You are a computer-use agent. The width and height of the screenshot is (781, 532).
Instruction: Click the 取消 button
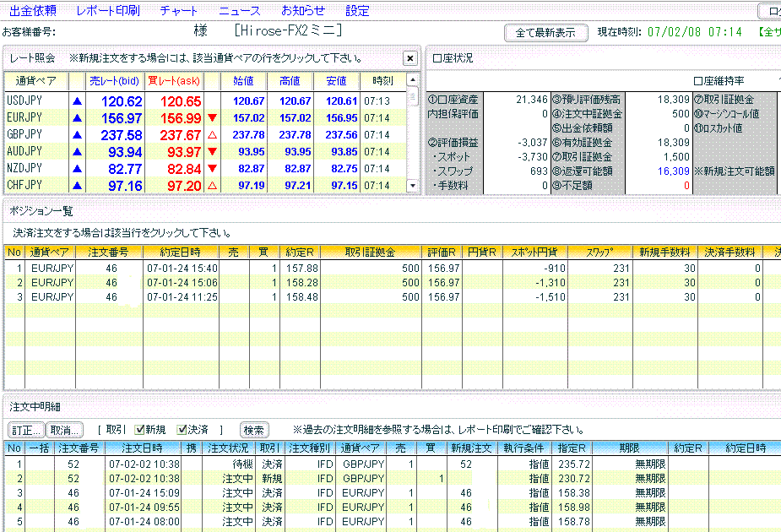pyautogui.click(x=65, y=430)
